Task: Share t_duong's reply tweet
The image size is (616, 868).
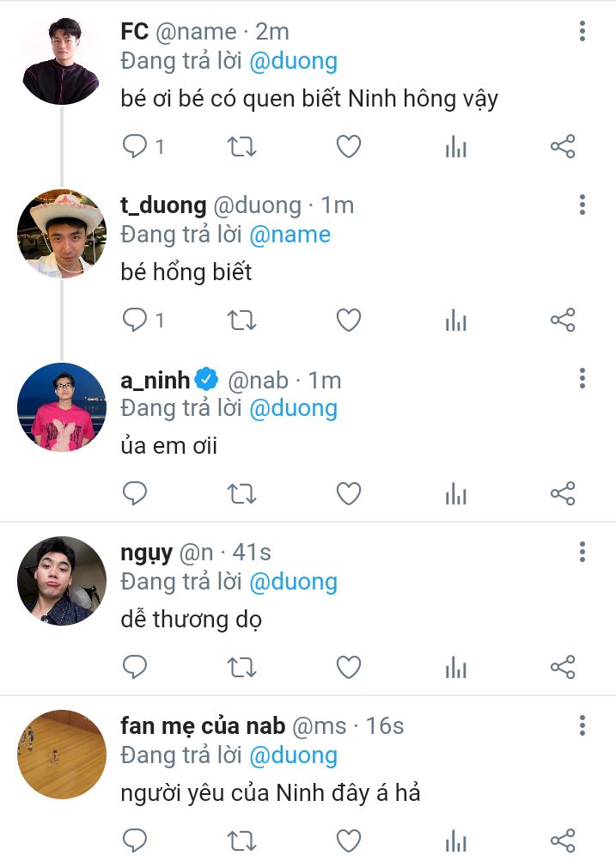Action: point(563,321)
